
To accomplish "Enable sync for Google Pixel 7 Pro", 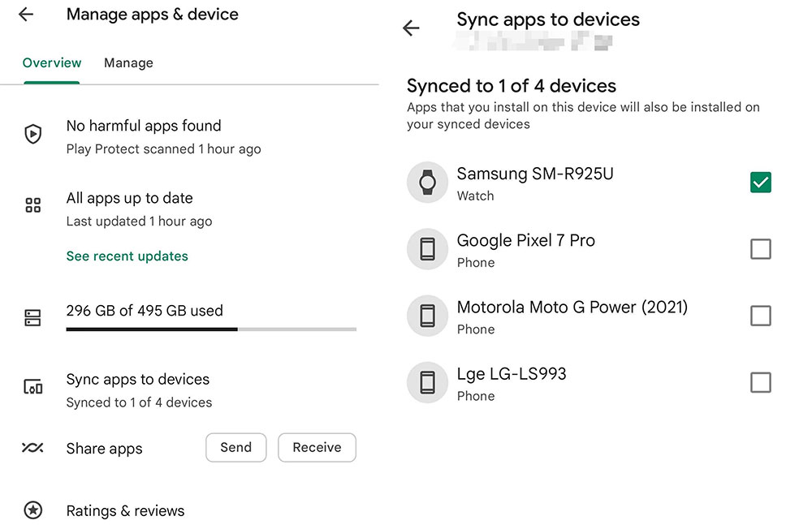I will [760, 249].
